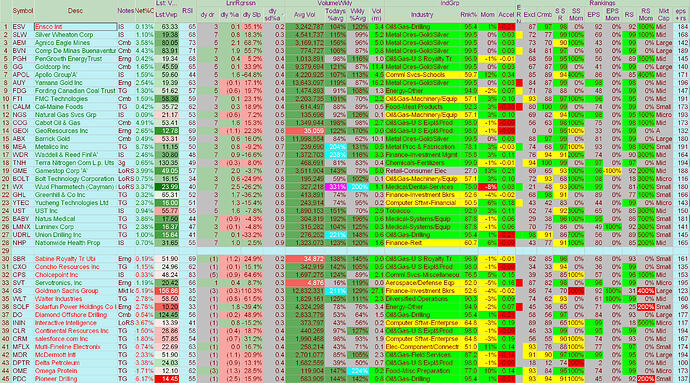Click row header number 45
The height and width of the screenshot is (383, 690).
5,379
